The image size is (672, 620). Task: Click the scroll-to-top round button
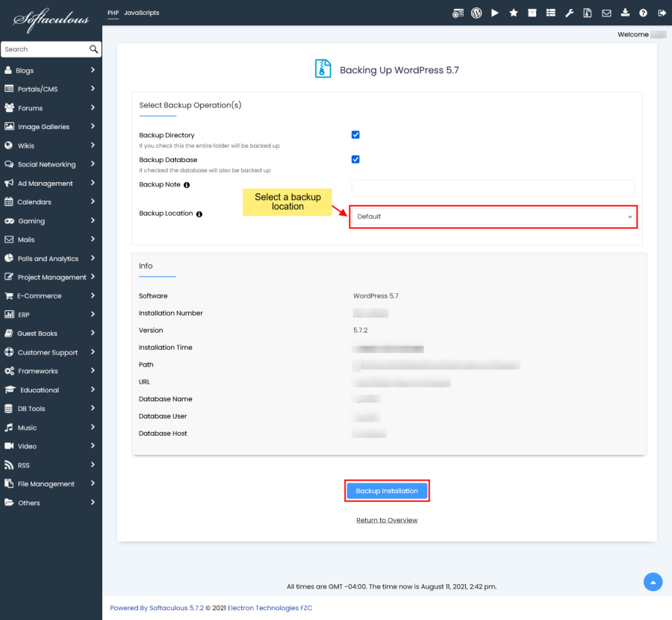click(x=653, y=582)
